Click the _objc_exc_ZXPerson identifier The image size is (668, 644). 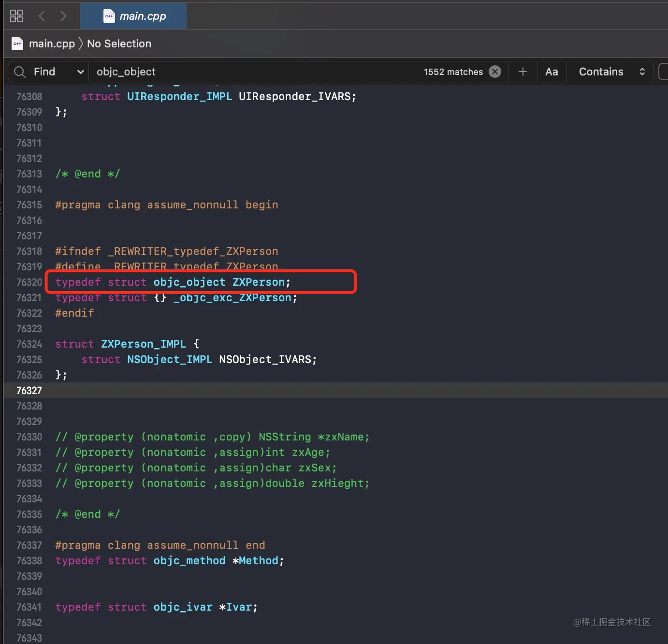pyautogui.click(x=232, y=298)
